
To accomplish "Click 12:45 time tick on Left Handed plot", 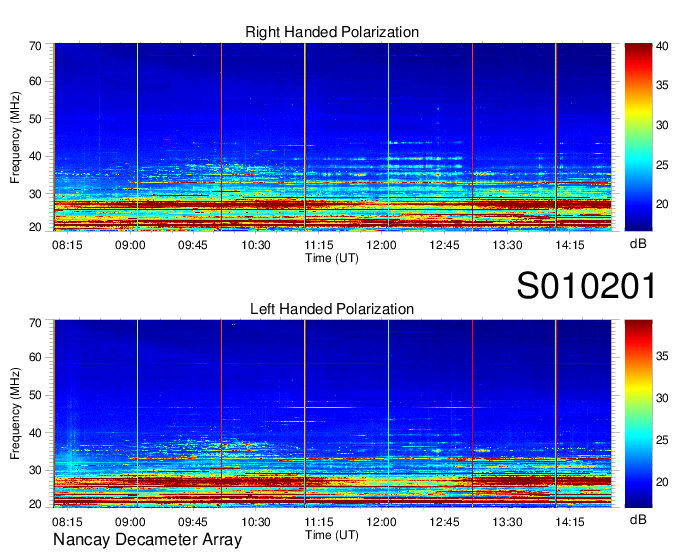I will point(444,522).
